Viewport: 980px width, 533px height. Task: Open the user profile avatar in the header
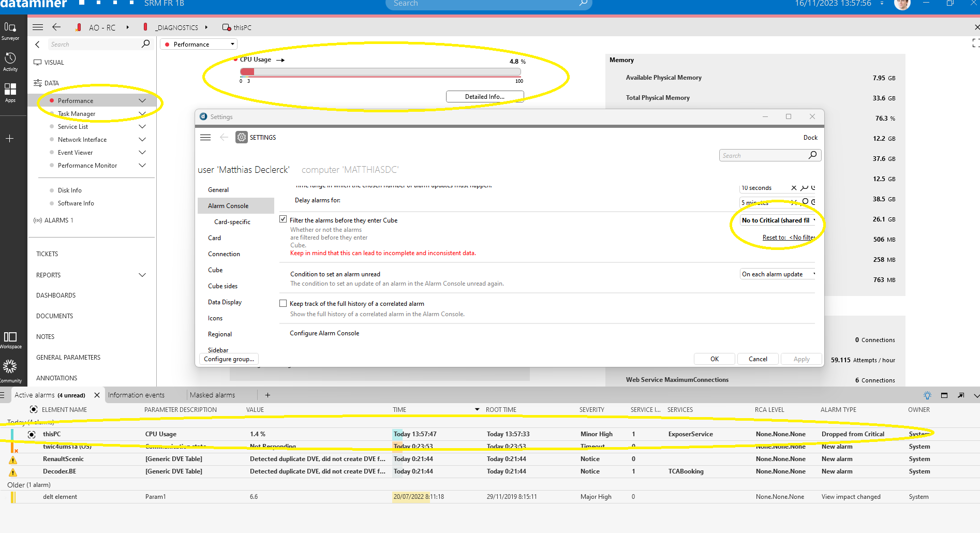point(902,4)
